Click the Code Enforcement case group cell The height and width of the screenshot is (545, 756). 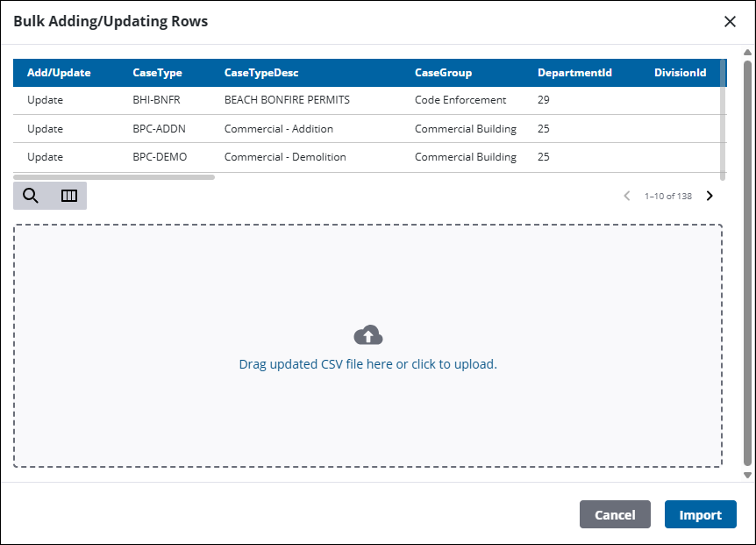click(x=460, y=100)
